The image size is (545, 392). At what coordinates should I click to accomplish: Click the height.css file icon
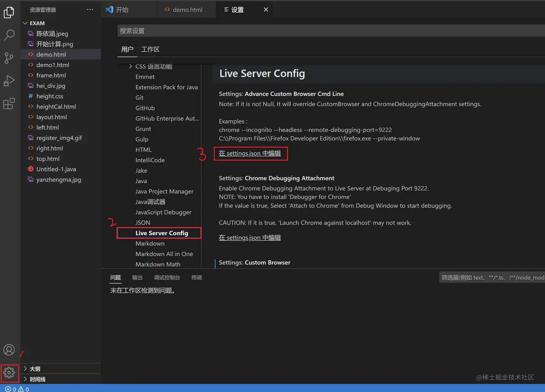click(x=31, y=96)
